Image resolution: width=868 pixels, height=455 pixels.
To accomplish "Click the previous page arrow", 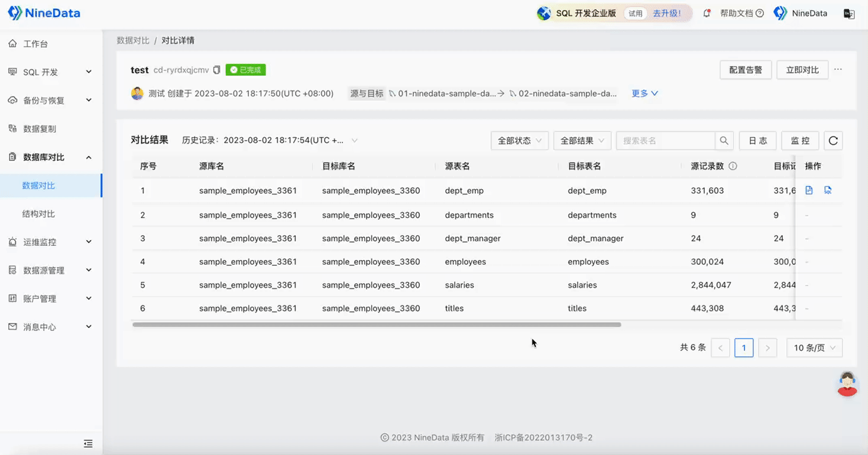I will [720, 348].
